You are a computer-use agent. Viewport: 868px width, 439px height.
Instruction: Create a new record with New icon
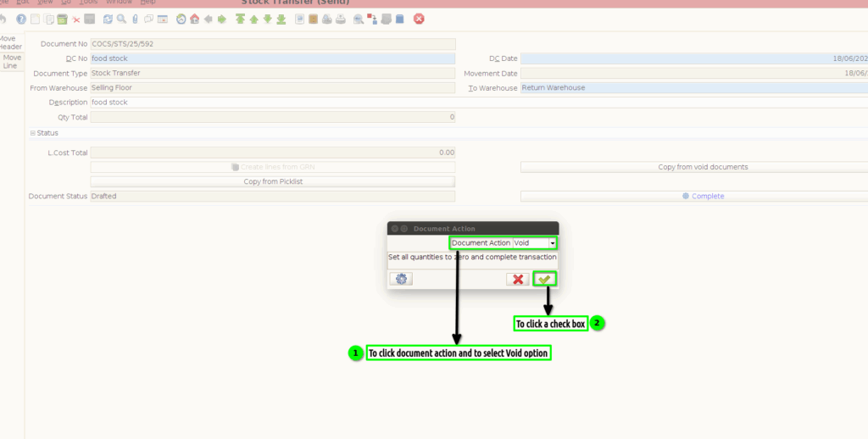(35, 19)
